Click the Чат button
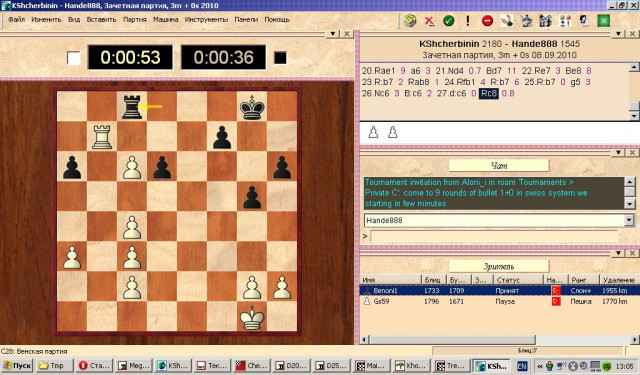 499,166
